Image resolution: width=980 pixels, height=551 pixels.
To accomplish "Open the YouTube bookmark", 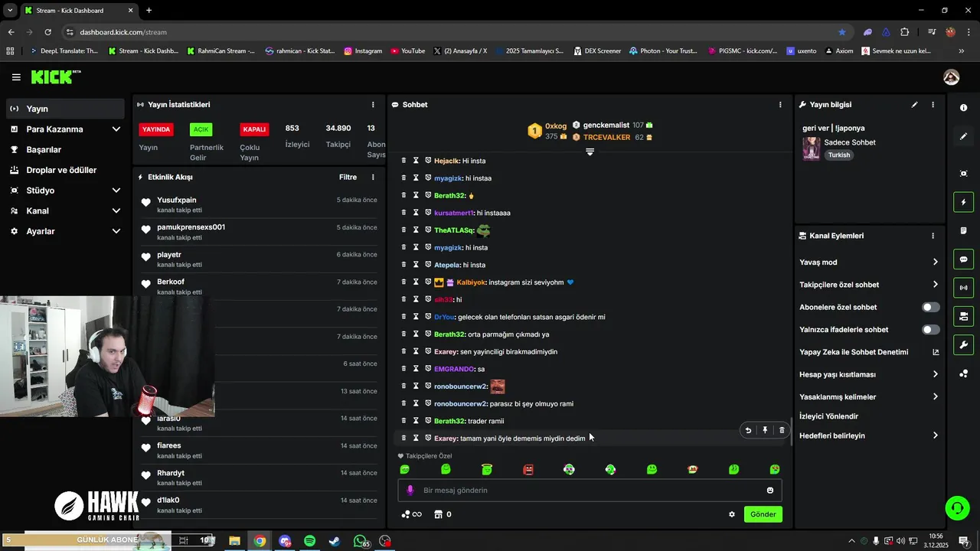I will (x=407, y=51).
